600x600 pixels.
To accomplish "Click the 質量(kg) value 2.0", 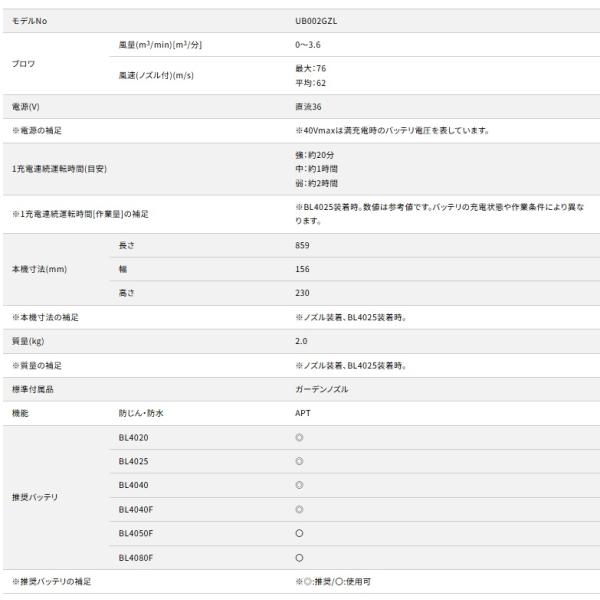I will tap(301, 341).
